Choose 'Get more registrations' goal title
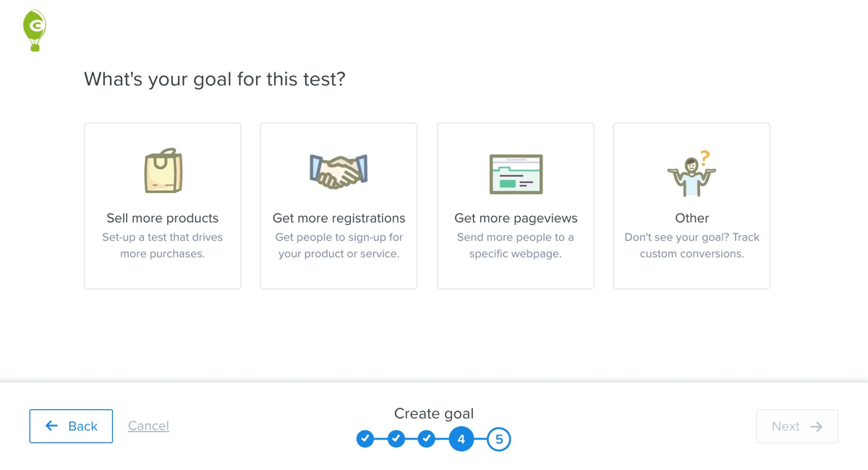Screen dimensions: 868x470 coord(339,218)
